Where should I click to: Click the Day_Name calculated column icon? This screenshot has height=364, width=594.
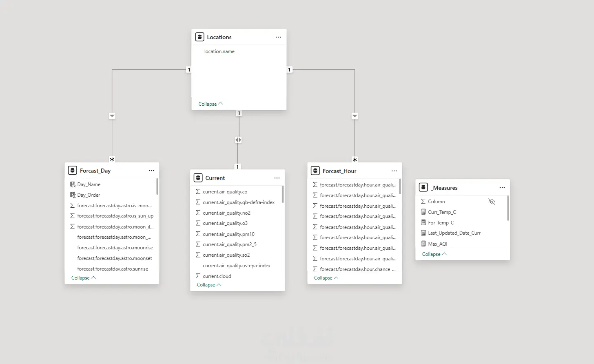click(x=73, y=184)
